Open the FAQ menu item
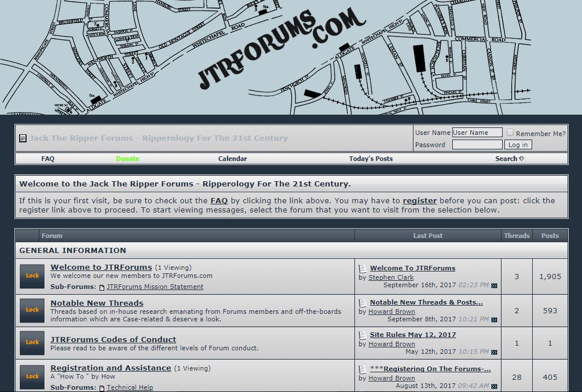The image size is (582, 392). [47, 158]
